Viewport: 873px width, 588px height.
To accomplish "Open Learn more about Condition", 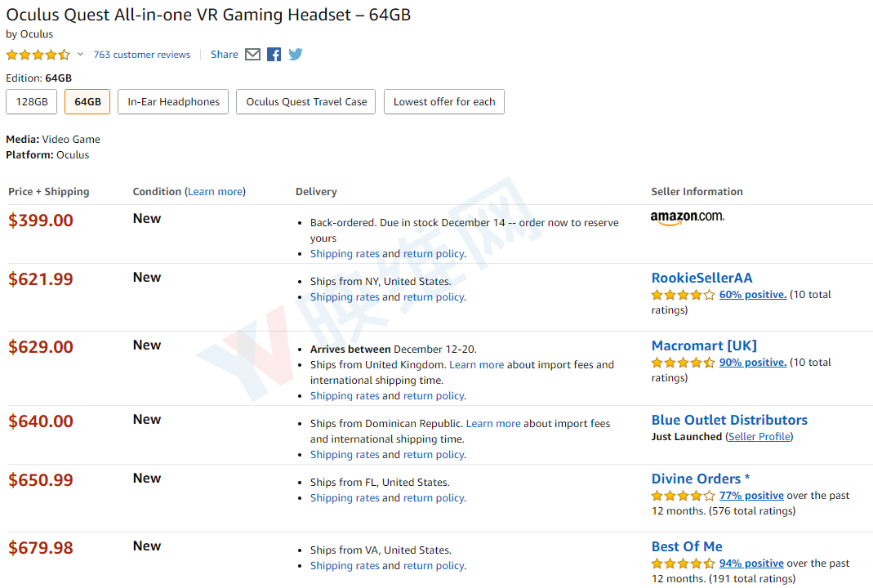I will (216, 192).
